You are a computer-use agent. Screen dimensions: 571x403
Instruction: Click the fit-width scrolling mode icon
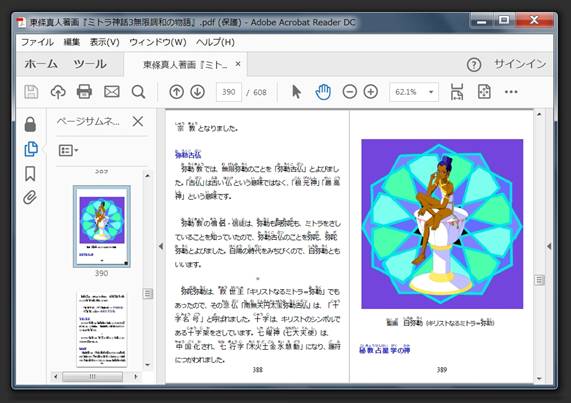pyautogui.click(x=457, y=92)
